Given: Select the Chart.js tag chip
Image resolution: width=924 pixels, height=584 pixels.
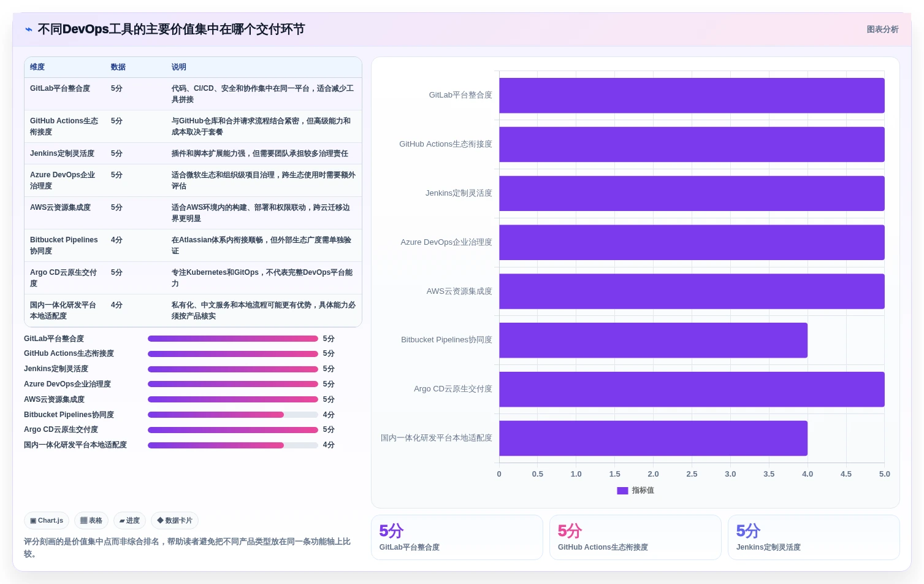Looking at the screenshot, I should pos(47,521).
